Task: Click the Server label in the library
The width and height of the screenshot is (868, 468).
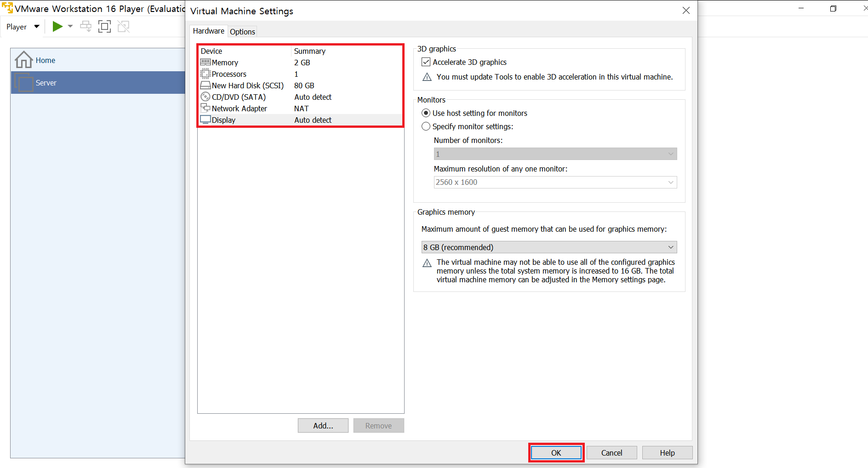Action: [x=46, y=83]
